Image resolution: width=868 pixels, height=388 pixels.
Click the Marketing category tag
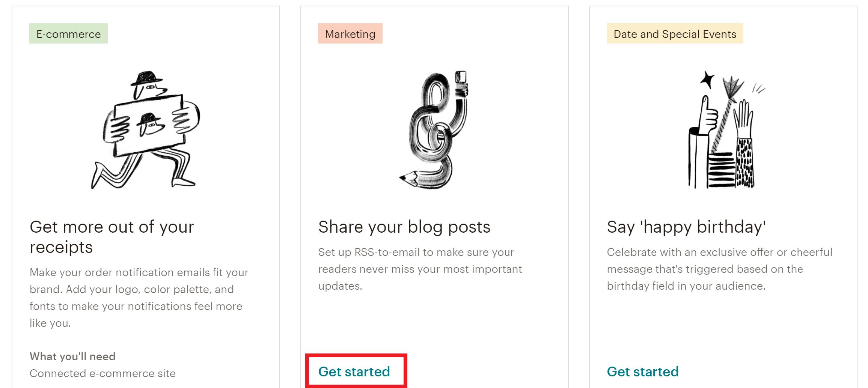(x=350, y=34)
